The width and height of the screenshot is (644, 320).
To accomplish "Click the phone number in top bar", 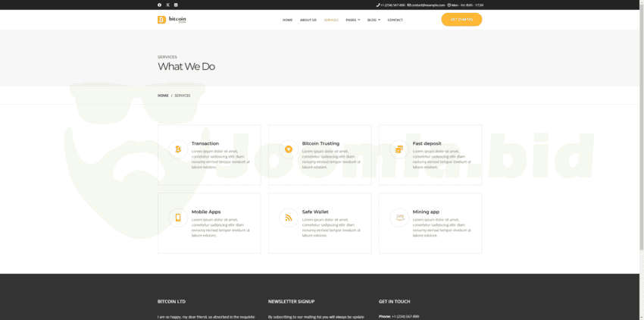I will tap(392, 5).
